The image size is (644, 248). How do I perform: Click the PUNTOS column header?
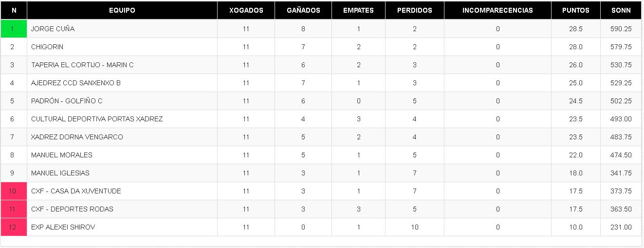coord(575,10)
